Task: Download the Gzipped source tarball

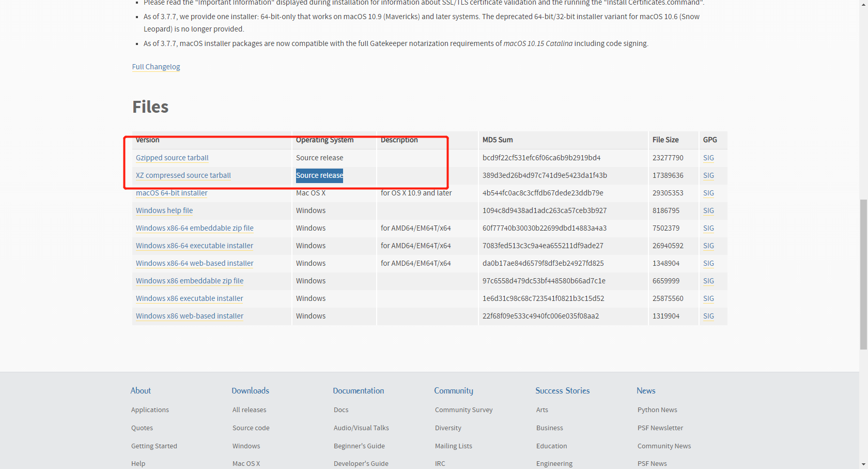Action: pyautogui.click(x=172, y=158)
